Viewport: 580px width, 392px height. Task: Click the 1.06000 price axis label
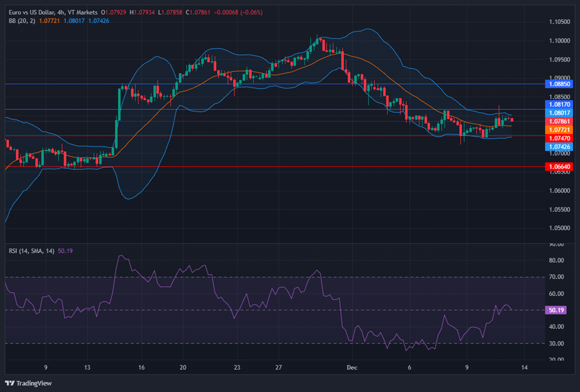[560, 191]
